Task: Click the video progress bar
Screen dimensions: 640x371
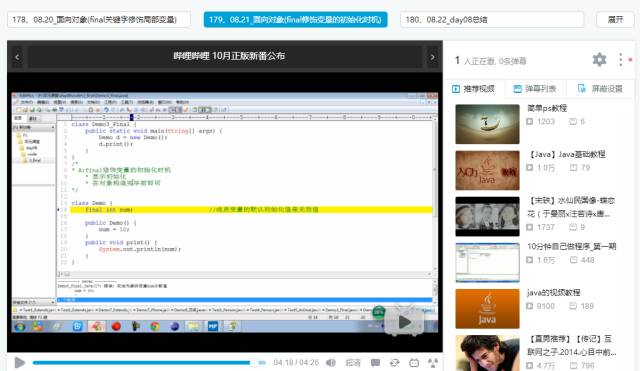Action: point(149,362)
